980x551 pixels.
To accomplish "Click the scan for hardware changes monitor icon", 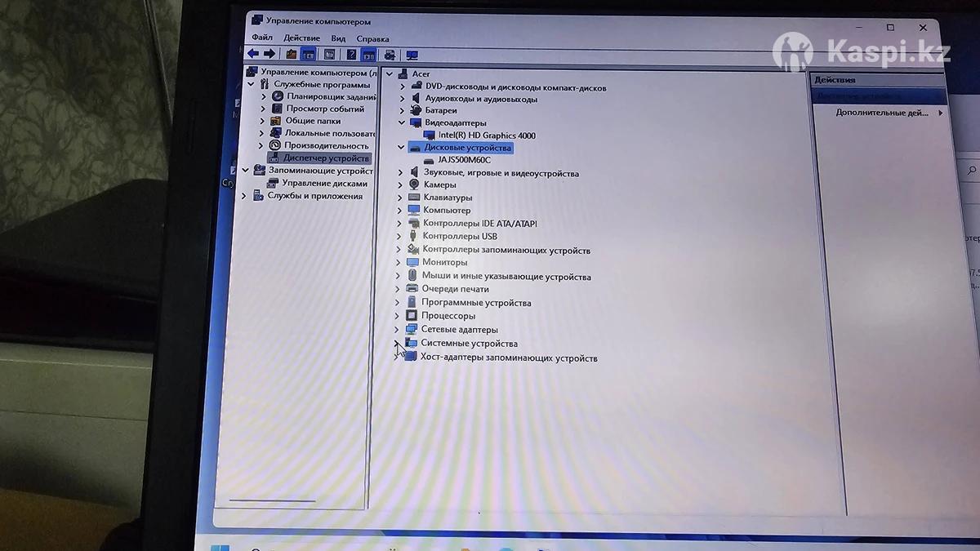I will 412,56.
